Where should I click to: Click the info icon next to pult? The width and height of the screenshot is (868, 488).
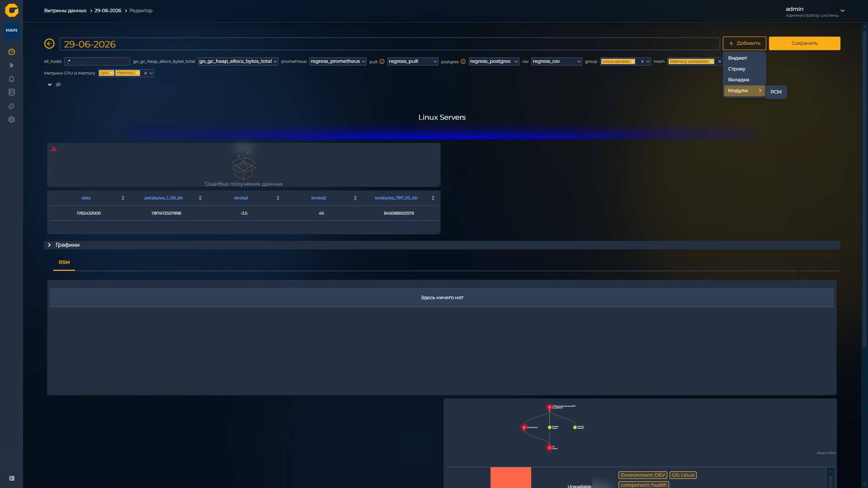382,61
